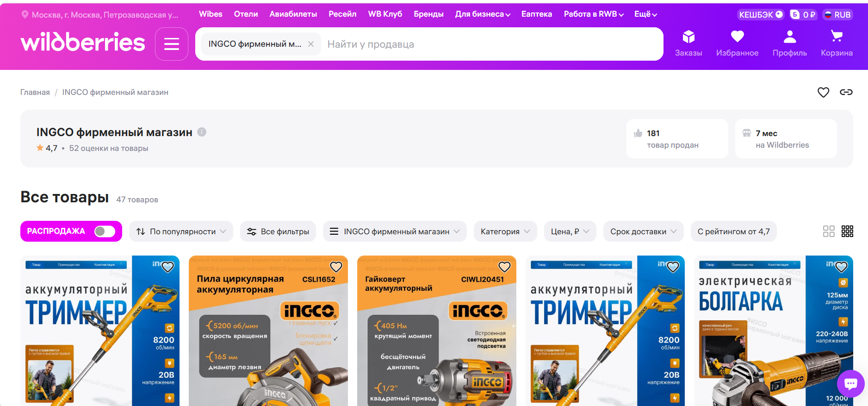Open the Авиабилеты top menu link
The width and height of the screenshot is (868, 406).
[293, 14]
